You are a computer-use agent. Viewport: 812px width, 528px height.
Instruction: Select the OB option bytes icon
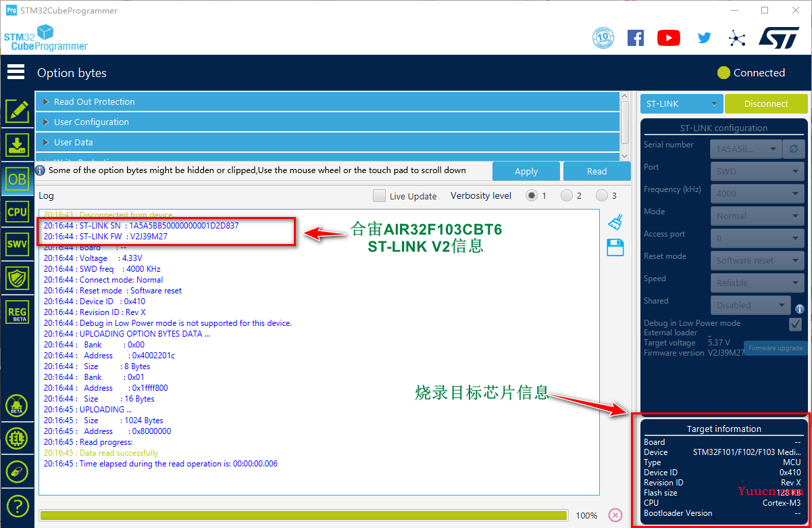click(17, 178)
